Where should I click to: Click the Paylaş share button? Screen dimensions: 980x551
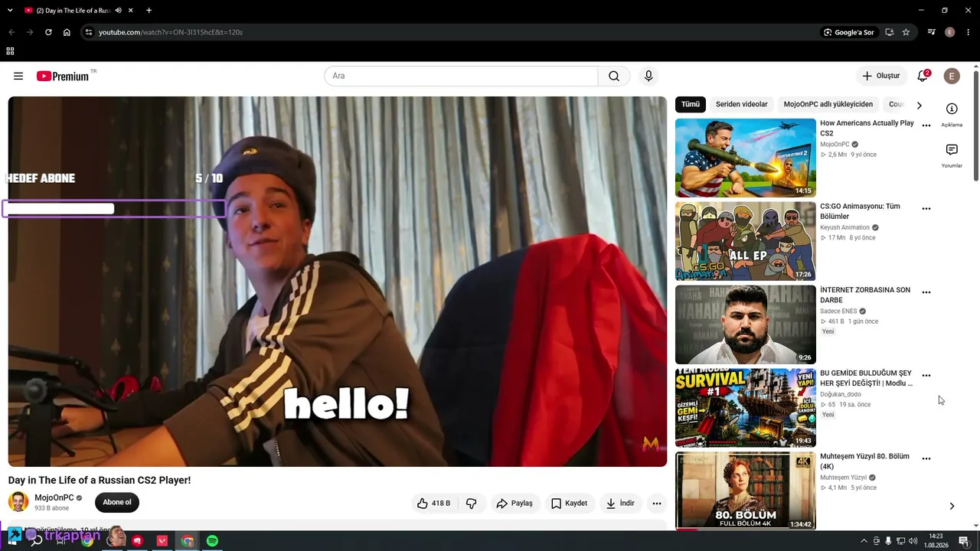[514, 504]
